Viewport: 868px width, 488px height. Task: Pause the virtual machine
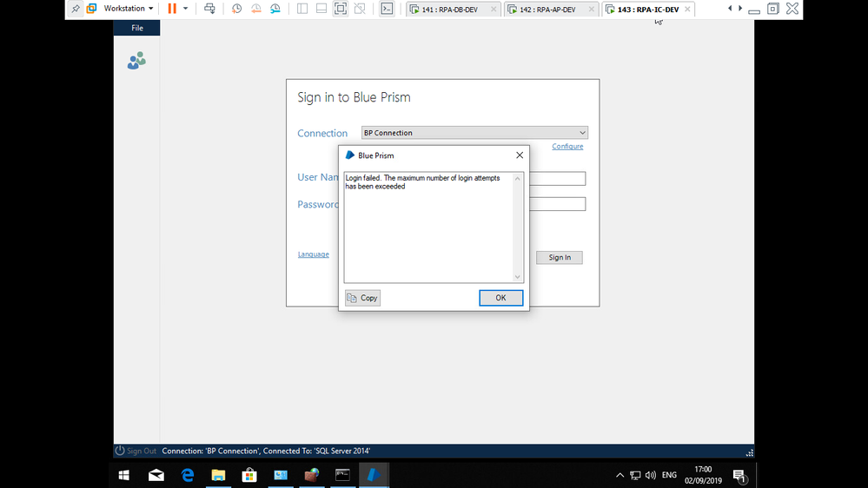[x=172, y=9]
